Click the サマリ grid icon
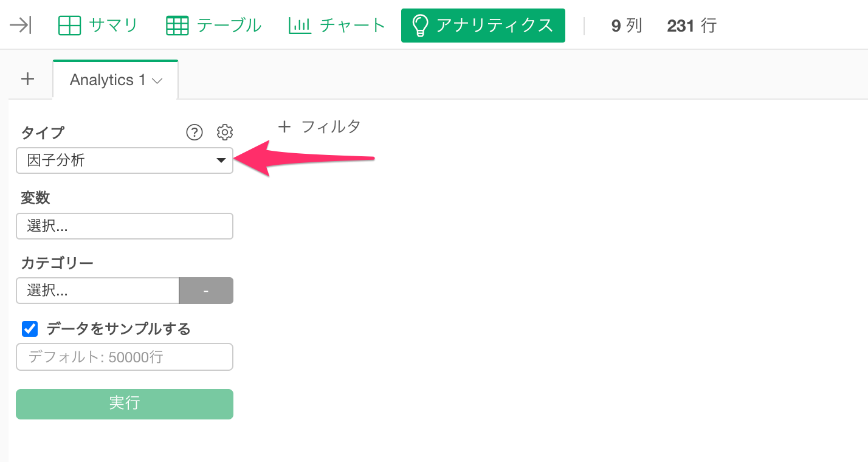868x462 pixels. coord(69,26)
